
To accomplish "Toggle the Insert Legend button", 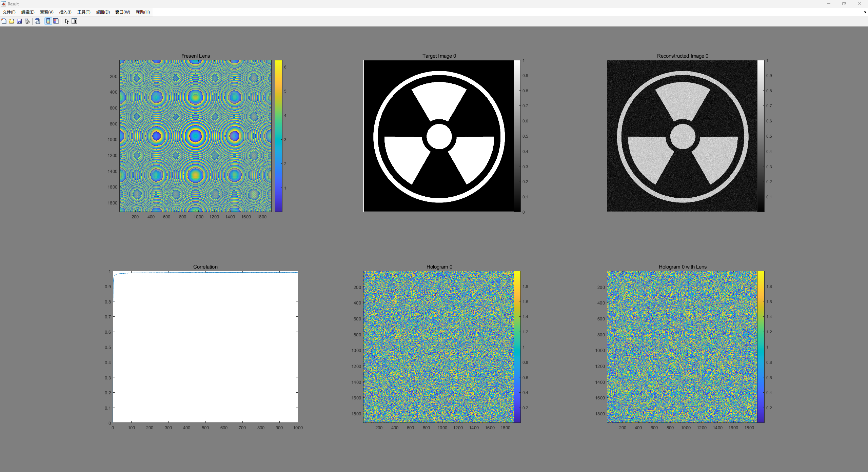I will coord(56,21).
